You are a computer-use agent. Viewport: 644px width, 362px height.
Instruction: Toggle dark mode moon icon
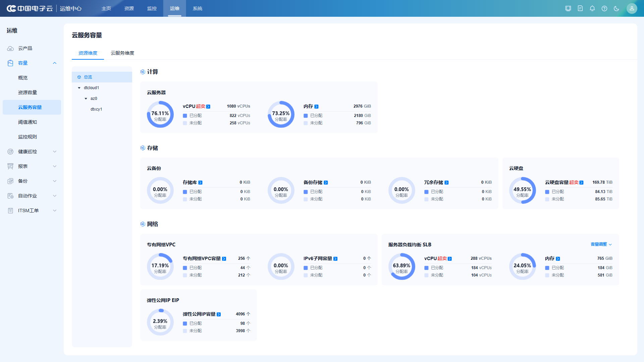click(x=616, y=8)
